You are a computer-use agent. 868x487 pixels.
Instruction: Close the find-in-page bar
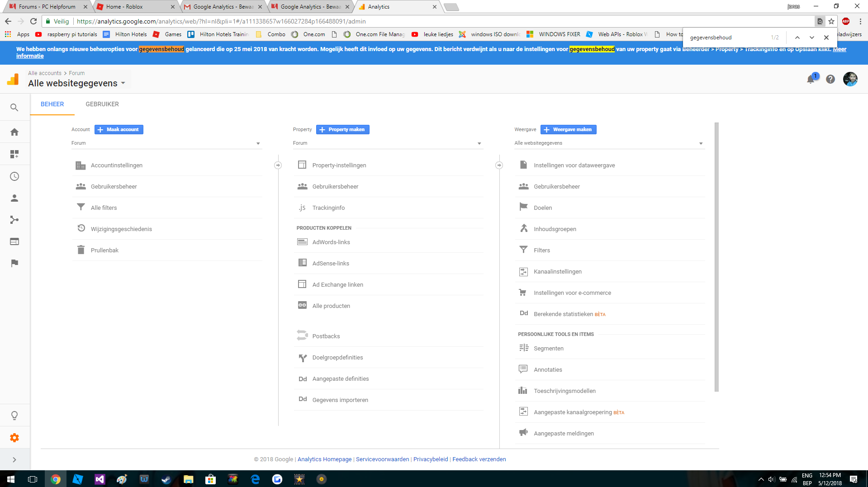point(826,38)
